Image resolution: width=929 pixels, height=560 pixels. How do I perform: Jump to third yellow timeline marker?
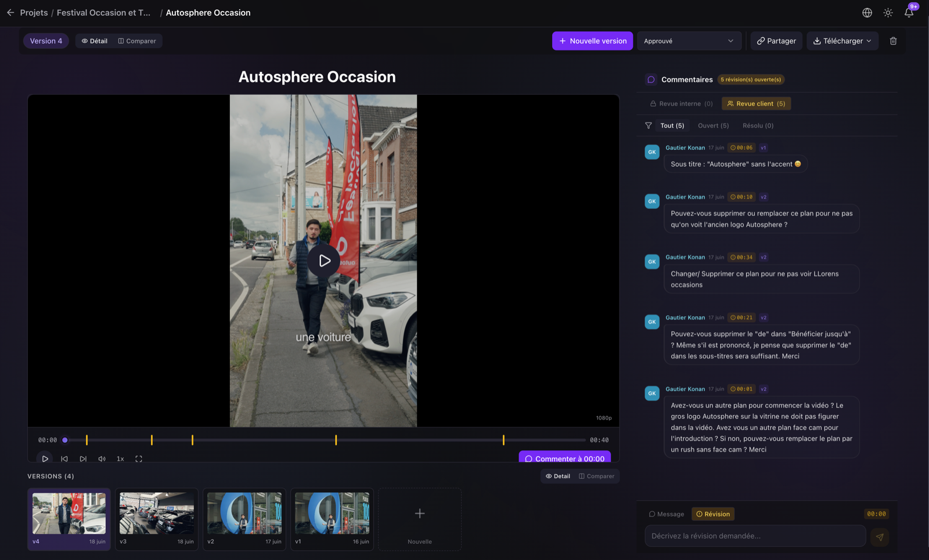(192, 440)
